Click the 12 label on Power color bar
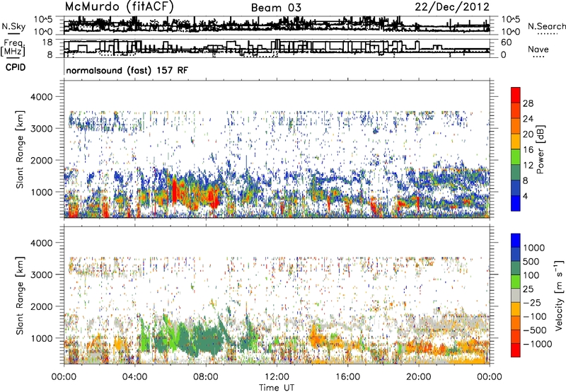 pyautogui.click(x=528, y=166)
